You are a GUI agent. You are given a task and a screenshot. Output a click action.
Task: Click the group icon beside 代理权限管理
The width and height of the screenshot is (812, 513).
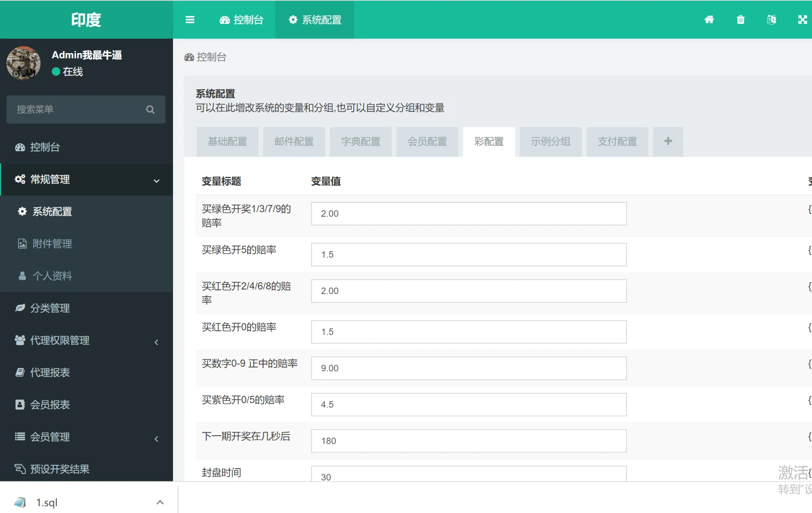tap(20, 340)
